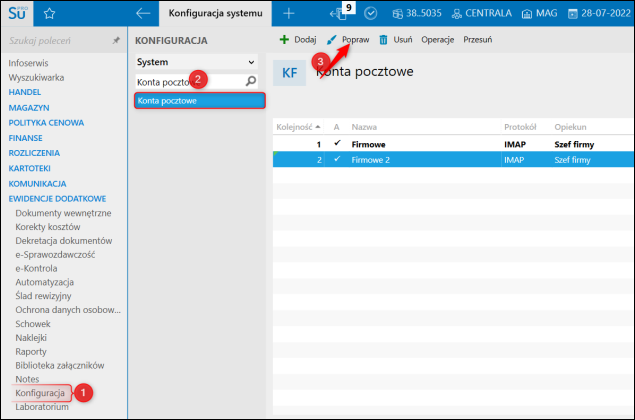
Task: Open Dekretacja dokumentów
Action: click(x=64, y=241)
